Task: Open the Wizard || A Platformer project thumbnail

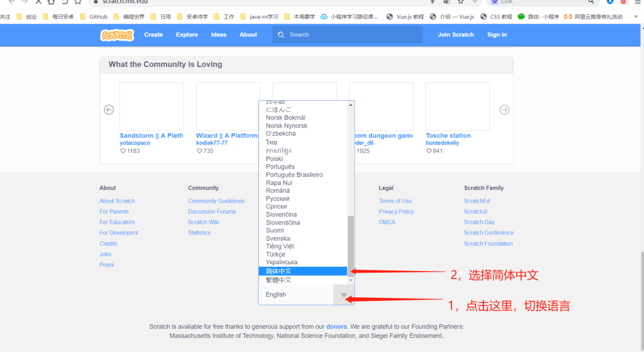Action: coord(228,107)
